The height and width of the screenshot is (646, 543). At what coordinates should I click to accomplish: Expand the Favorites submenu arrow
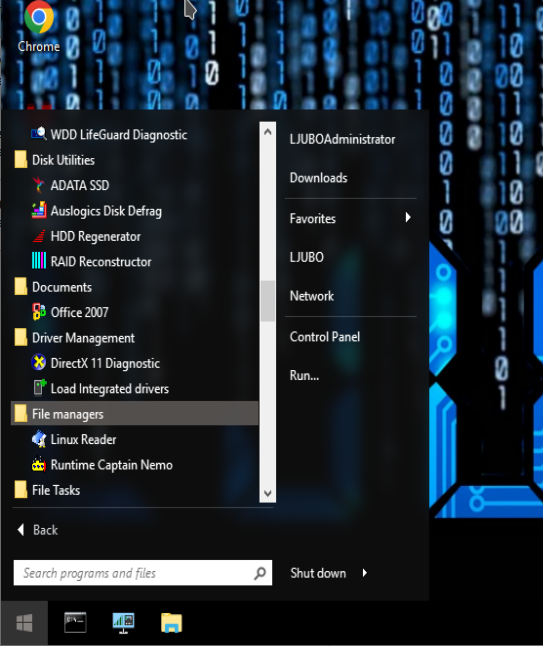coord(407,218)
